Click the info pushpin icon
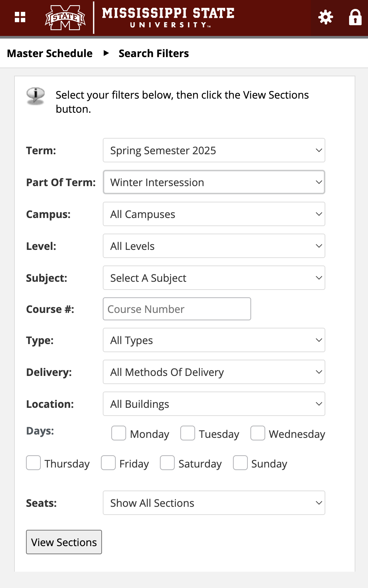Image resolution: width=368 pixels, height=588 pixels. point(36,96)
